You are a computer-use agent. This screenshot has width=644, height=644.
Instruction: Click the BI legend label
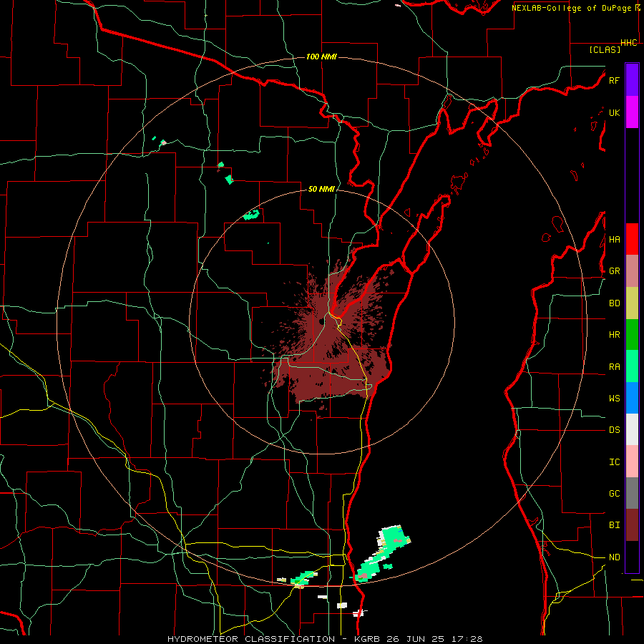[x=614, y=525]
